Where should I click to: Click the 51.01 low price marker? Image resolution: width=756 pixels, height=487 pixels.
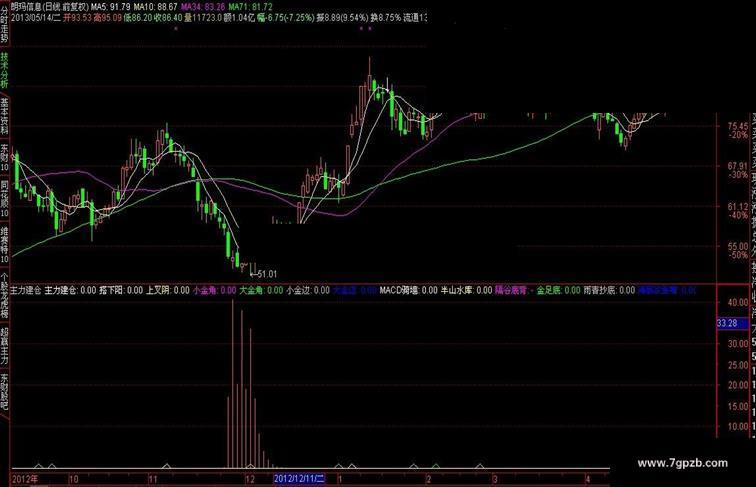pyautogui.click(x=267, y=274)
